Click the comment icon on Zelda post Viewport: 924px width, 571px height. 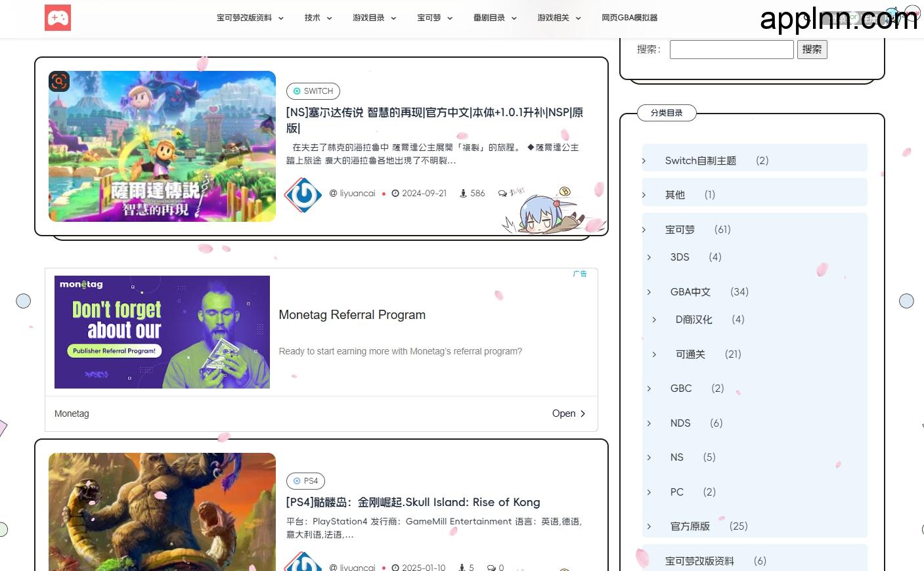(502, 194)
